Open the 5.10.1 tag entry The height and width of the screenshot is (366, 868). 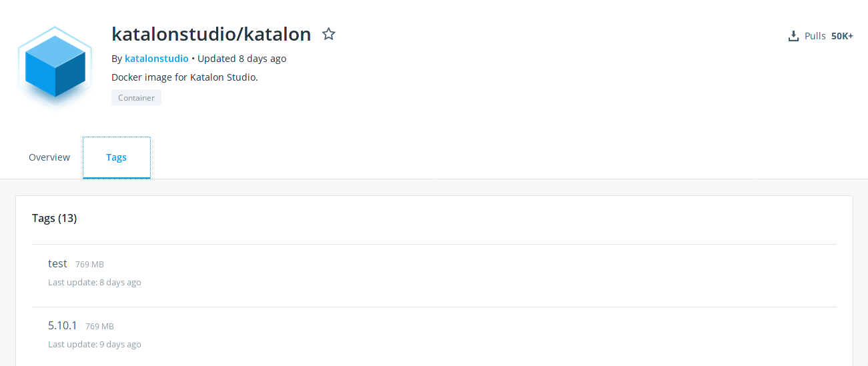[x=63, y=325]
